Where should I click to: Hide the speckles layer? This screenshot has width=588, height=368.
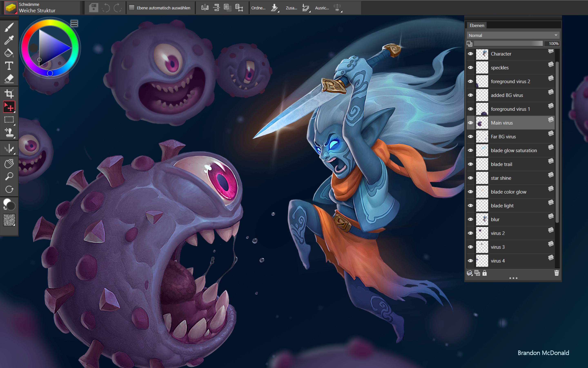click(470, 67)
